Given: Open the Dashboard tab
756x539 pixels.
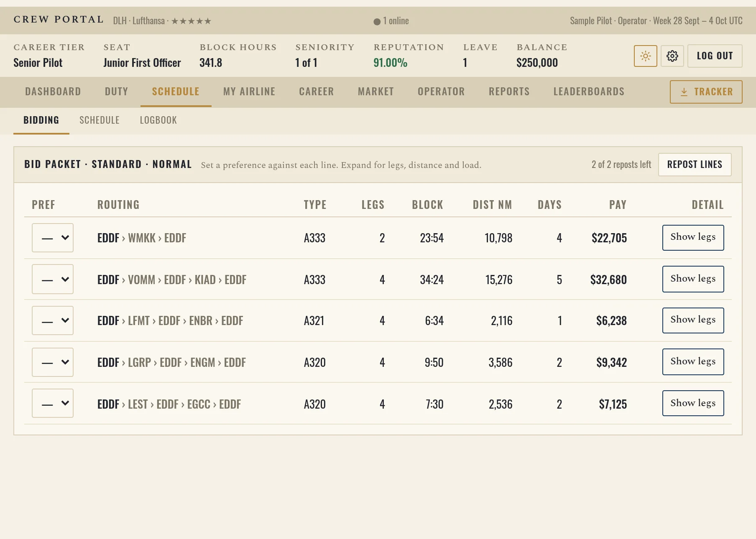Looking at the screenshot, I should tap(53, 92).
